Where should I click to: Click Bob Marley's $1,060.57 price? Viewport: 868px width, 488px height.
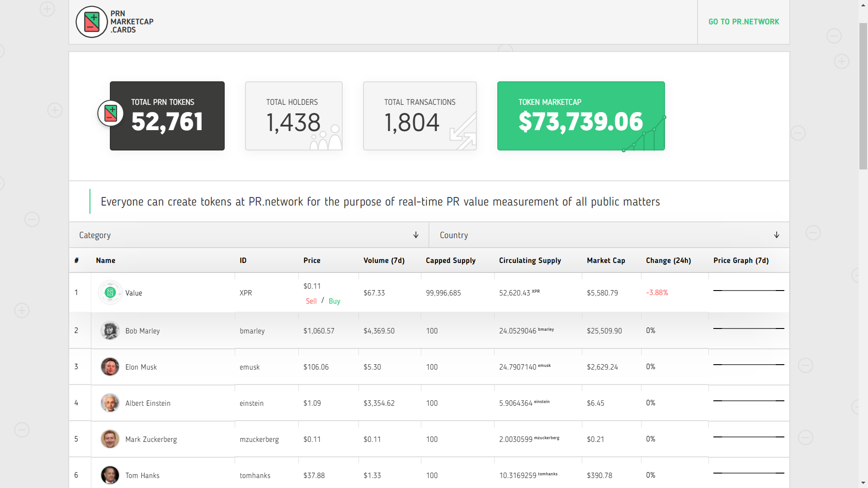coord(319,331)
